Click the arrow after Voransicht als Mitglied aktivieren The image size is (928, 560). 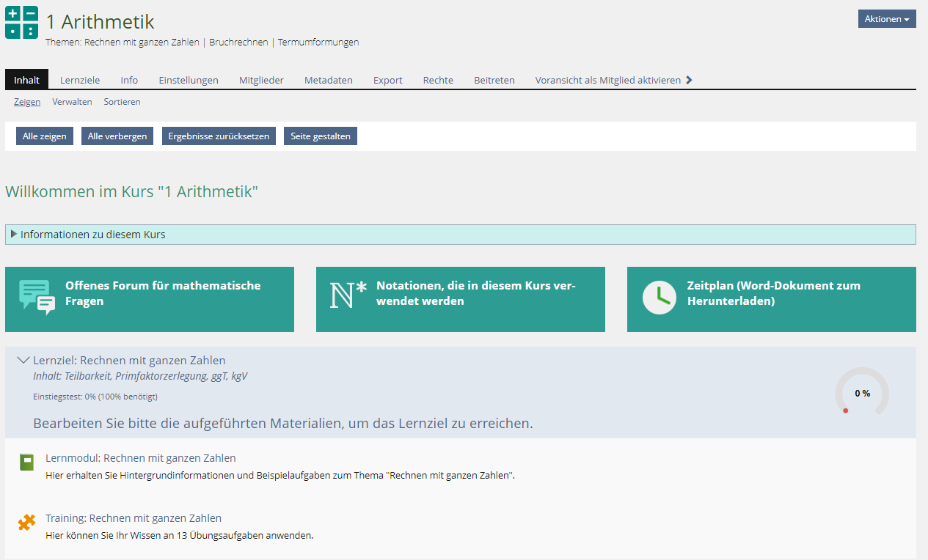(x=689, y=79)
